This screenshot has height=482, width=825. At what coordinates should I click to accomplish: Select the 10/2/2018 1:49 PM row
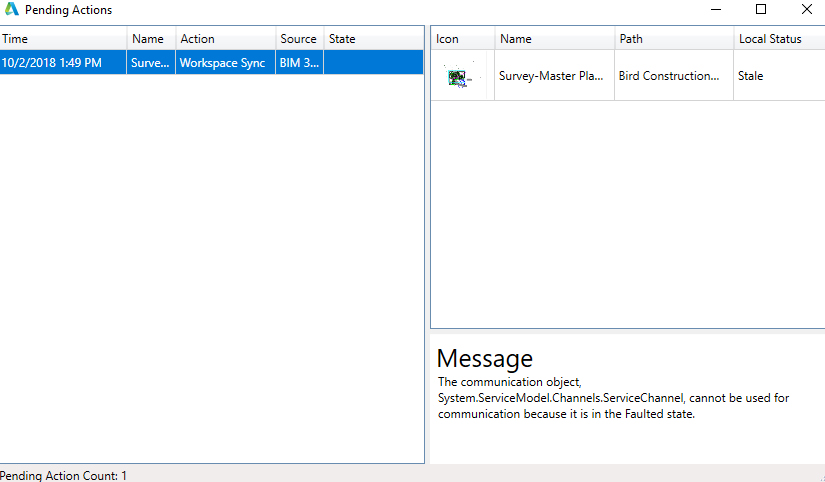pos(212,63)
